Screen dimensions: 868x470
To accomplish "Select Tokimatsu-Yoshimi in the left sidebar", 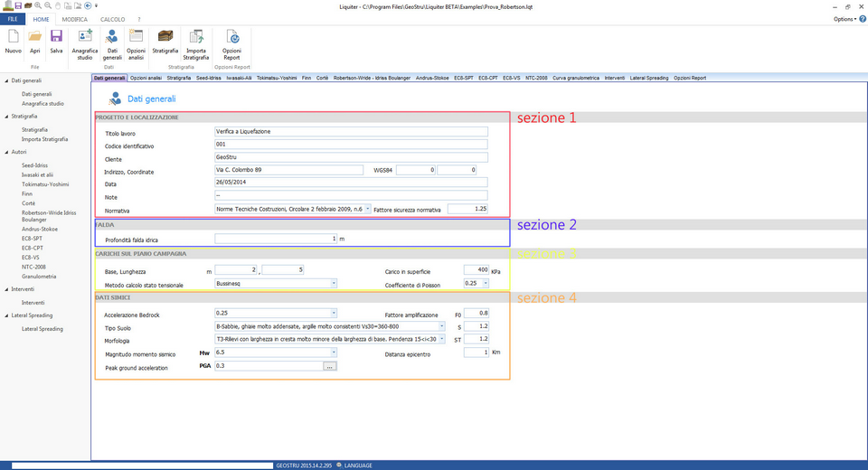I will 45,184.
